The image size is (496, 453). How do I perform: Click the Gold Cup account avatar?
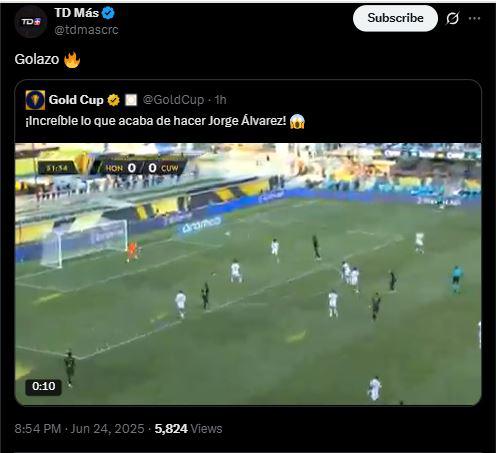coord(35,100)
